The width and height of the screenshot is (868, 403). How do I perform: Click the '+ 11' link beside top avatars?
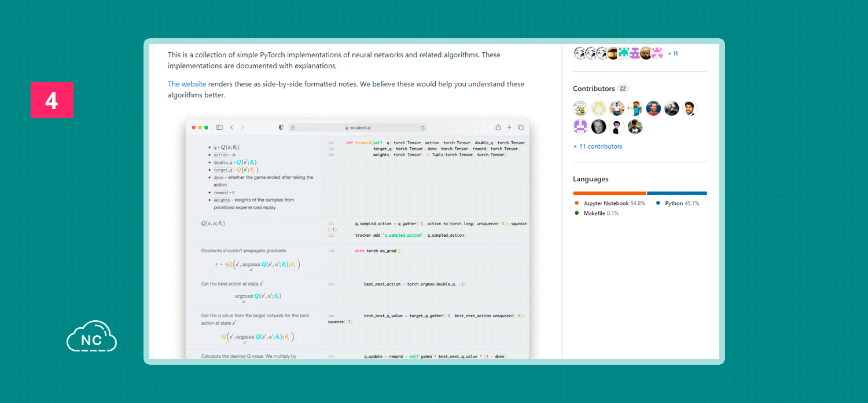click(x=673, y=53)
